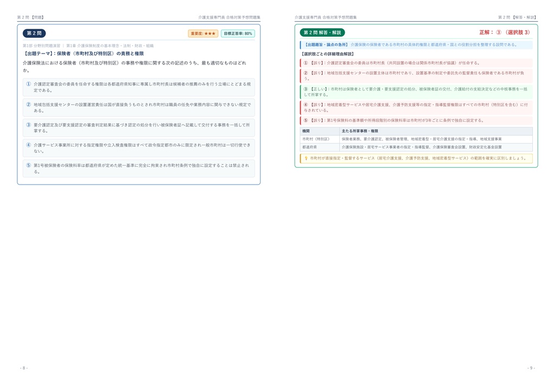Click the 【選択肢ごとの詳細理由解説】 heading
The height and width of the screenshot is (392, 555).
click(x=328, y=54)
